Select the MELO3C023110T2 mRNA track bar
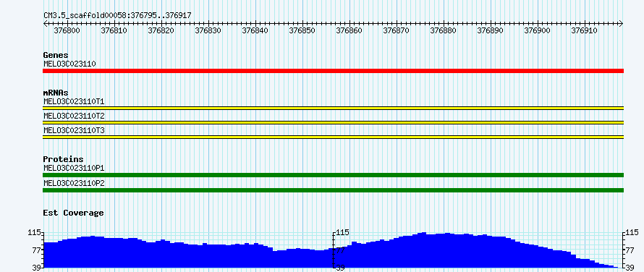644x272 pixels. [333, 122]
